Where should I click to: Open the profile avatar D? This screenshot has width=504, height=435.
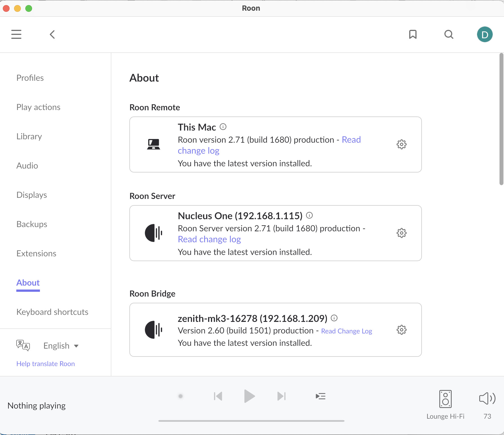pyautogui.click(x=485, y=34)
